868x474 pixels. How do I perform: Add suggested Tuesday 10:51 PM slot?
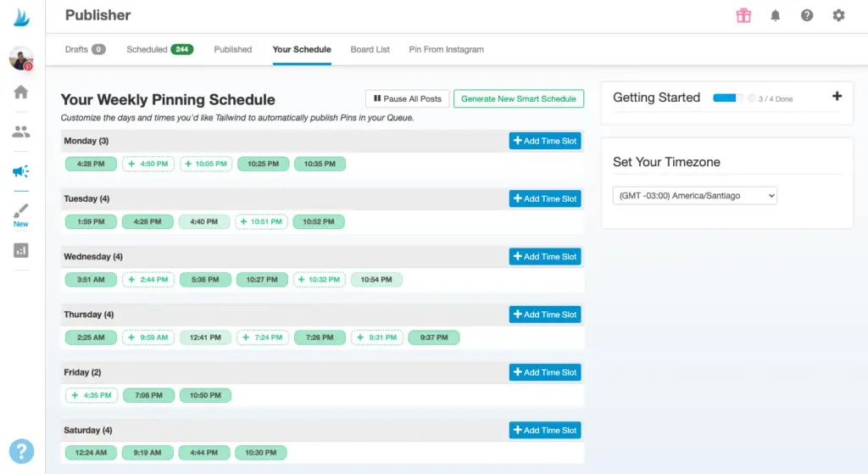(261, 221)
